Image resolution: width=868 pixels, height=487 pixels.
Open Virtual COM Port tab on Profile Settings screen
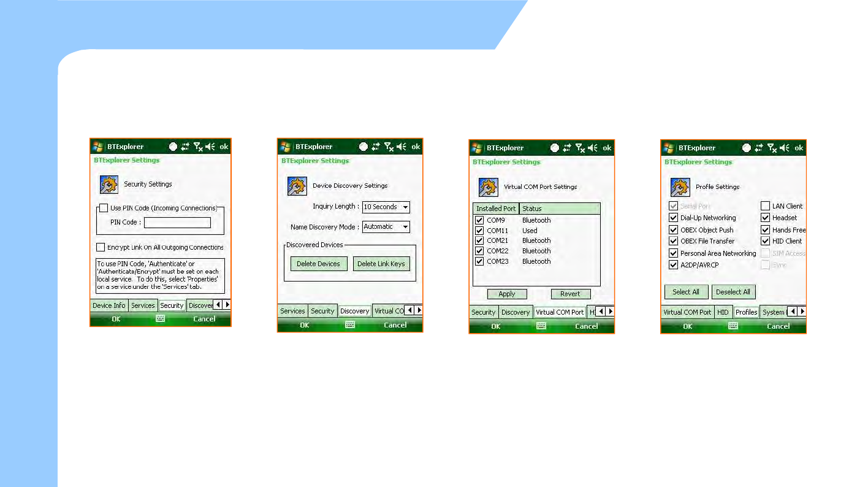(x=688, y=312)
